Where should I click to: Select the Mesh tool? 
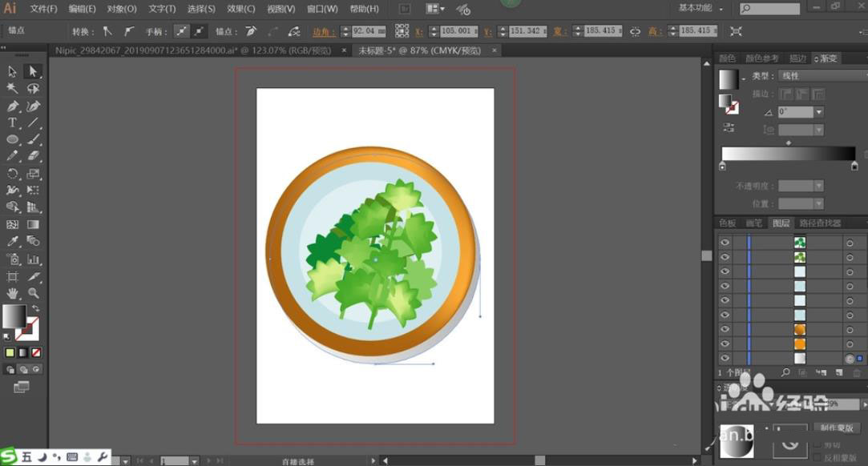[x=12, y=224]
